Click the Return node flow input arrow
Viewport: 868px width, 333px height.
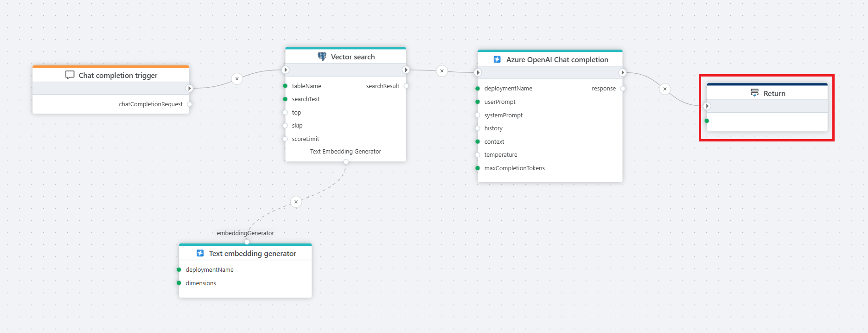tap(707, 106)
